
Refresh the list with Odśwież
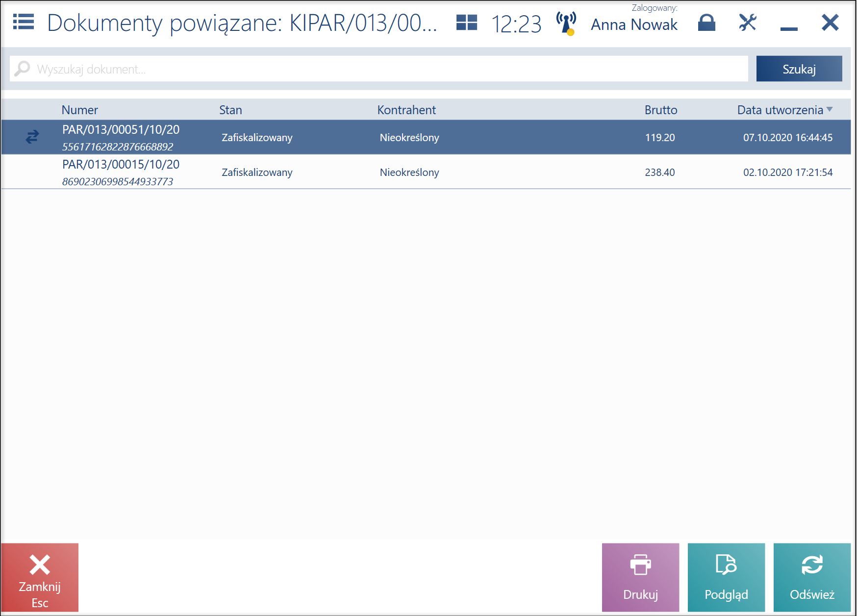812,577
